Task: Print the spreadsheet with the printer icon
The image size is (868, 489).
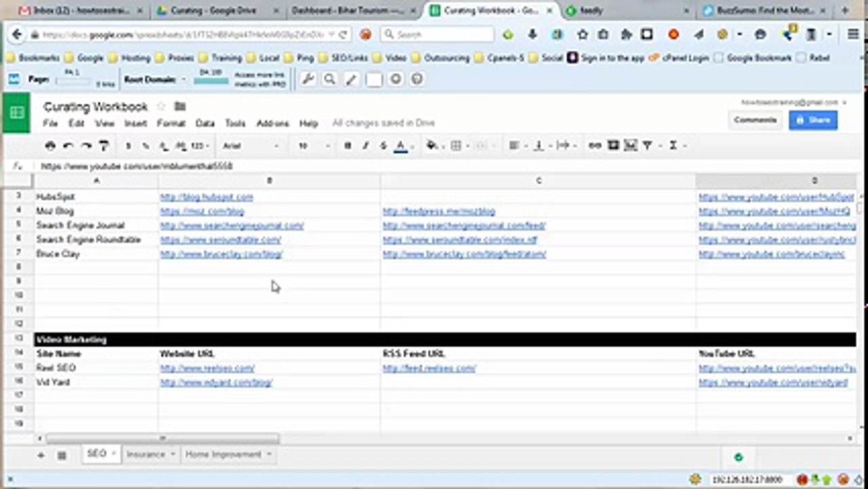Action: (50, 145)
